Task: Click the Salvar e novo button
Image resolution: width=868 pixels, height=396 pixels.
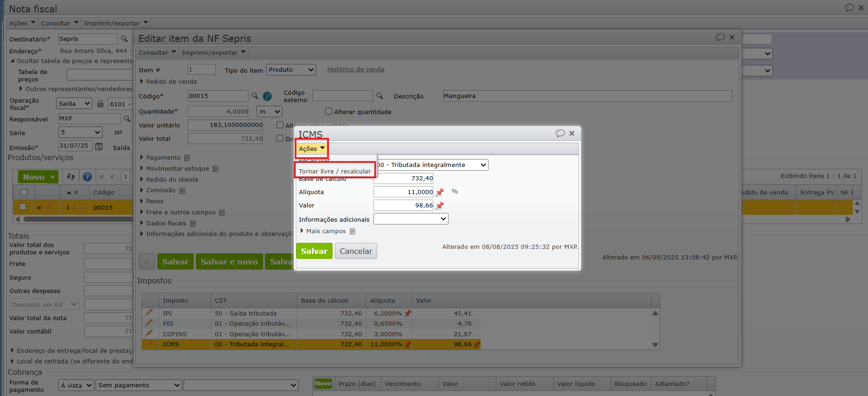Action: pos(229,262)
